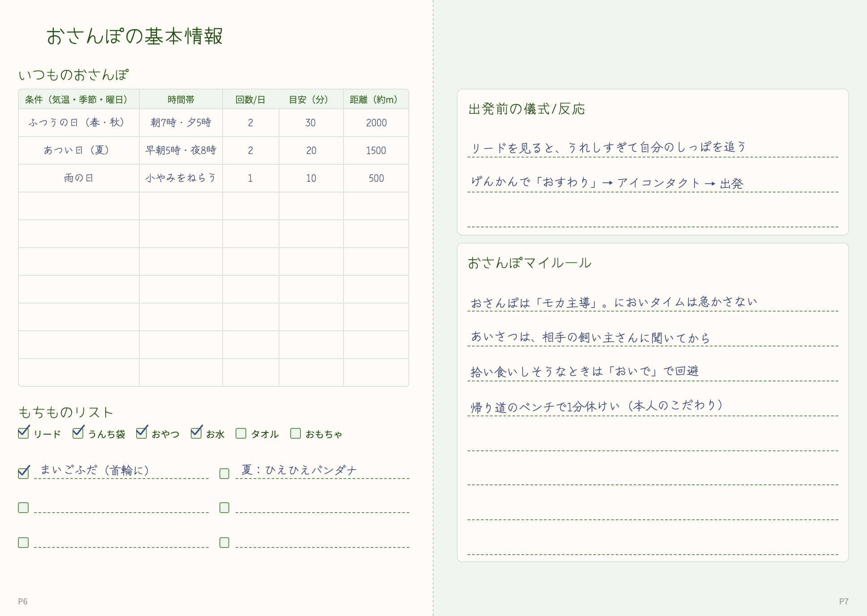Toggle the うんち袋 checkbox
This screenshot has height=616, width=867.
click(78, 433)
